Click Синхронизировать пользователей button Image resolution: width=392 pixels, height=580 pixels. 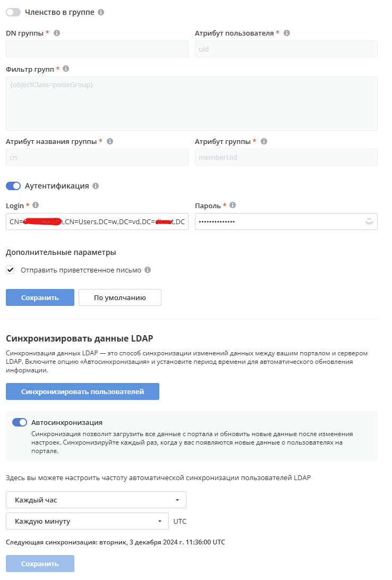(x=82, y=391)
